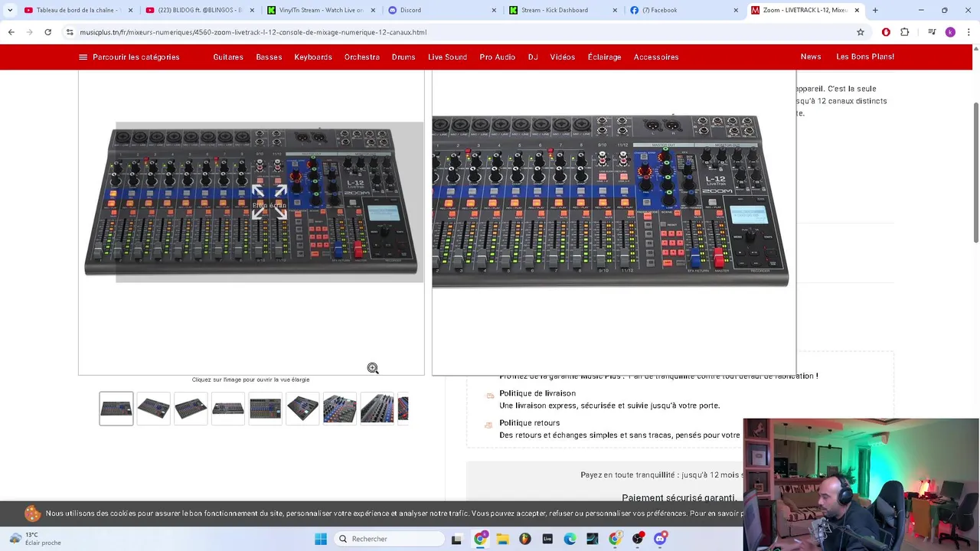Click the taskbar Rechercher search box

coord(388,539)
